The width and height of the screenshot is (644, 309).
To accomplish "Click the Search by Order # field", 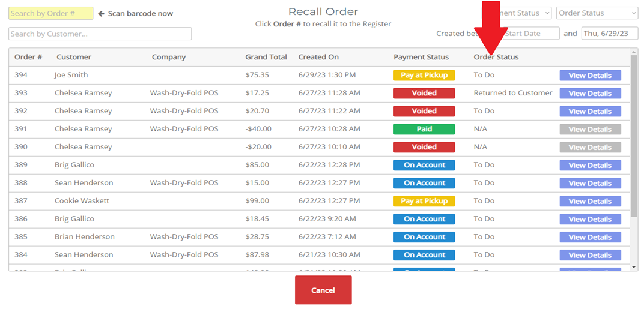I will tap(51, 13).
